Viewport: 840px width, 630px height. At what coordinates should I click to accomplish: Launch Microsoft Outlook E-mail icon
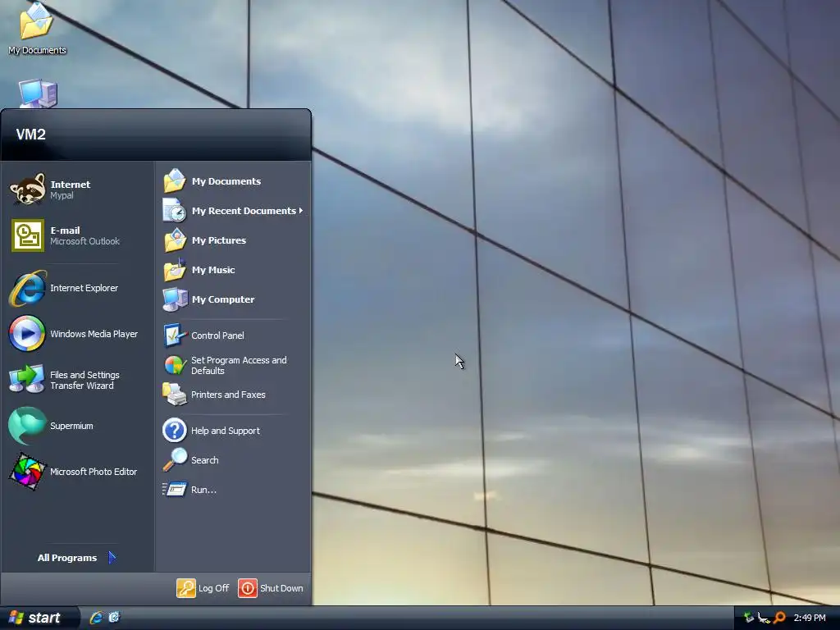(27, 235)
